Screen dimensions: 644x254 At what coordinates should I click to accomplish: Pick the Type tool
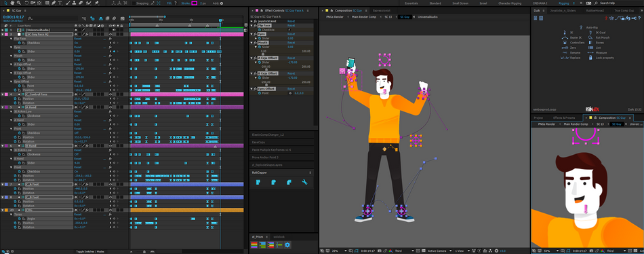click(60, 3)
